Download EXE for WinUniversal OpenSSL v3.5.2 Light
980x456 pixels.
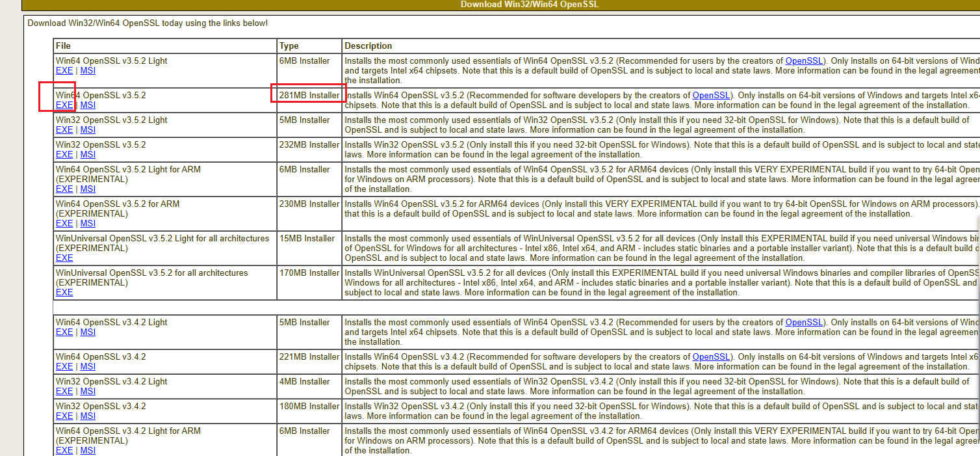click(x=64, y=258)
